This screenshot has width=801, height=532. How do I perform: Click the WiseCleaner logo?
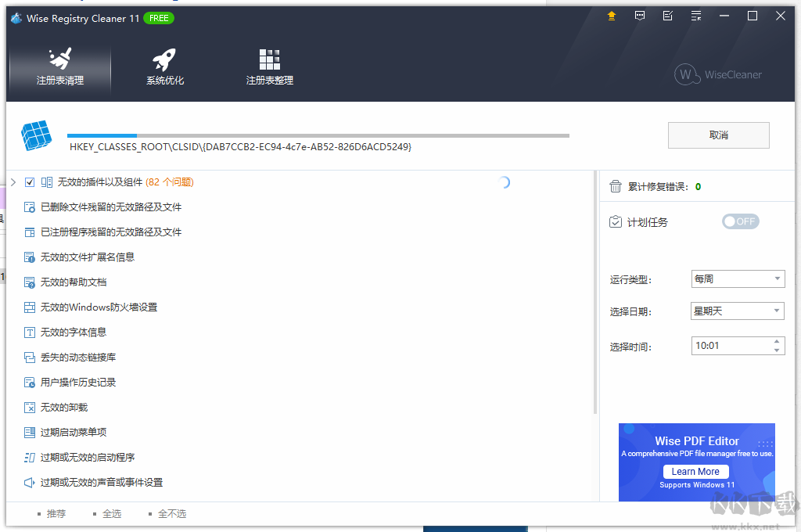click(718, 74)
